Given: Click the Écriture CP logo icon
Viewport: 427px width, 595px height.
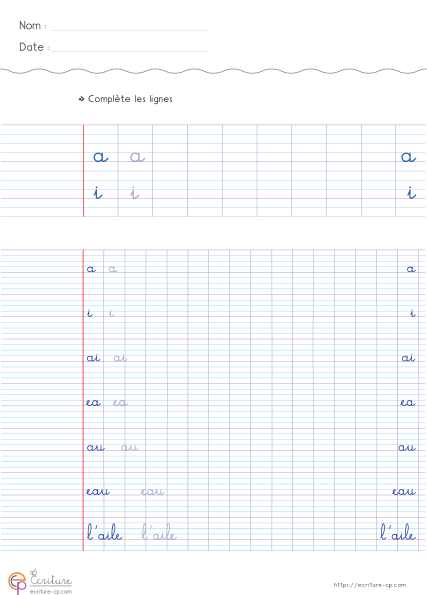Looking at the screenshot, I should pos(17,582).
